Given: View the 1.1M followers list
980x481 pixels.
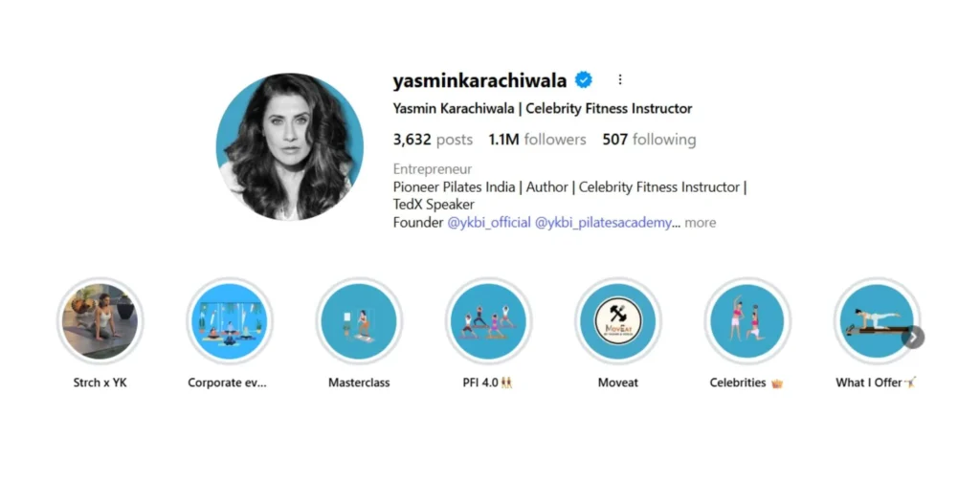Looking at the screenshot, I should pos(537,140).
